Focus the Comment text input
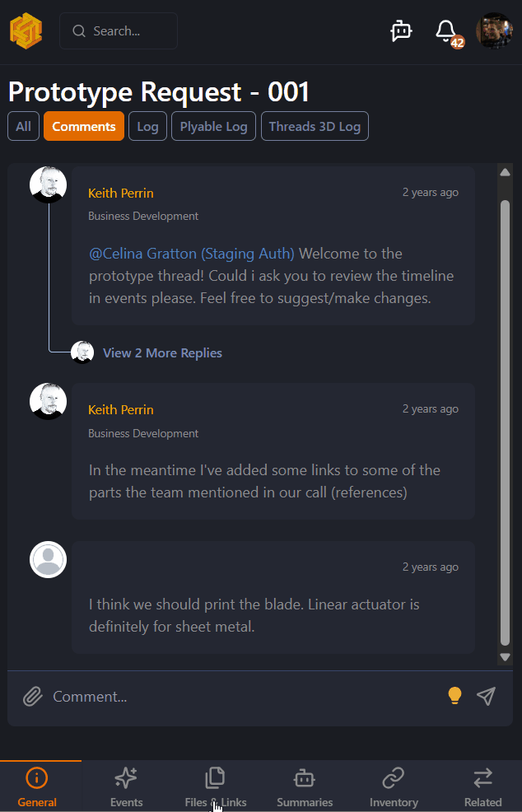The image size is (522, 812). pyautogui.click(x=239, y=697)
